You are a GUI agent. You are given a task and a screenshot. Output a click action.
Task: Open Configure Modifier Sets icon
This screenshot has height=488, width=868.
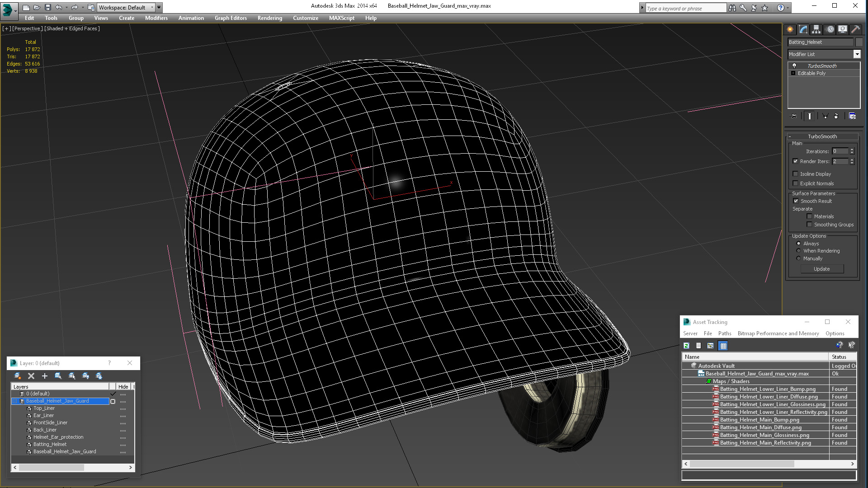tap(852, 116)
